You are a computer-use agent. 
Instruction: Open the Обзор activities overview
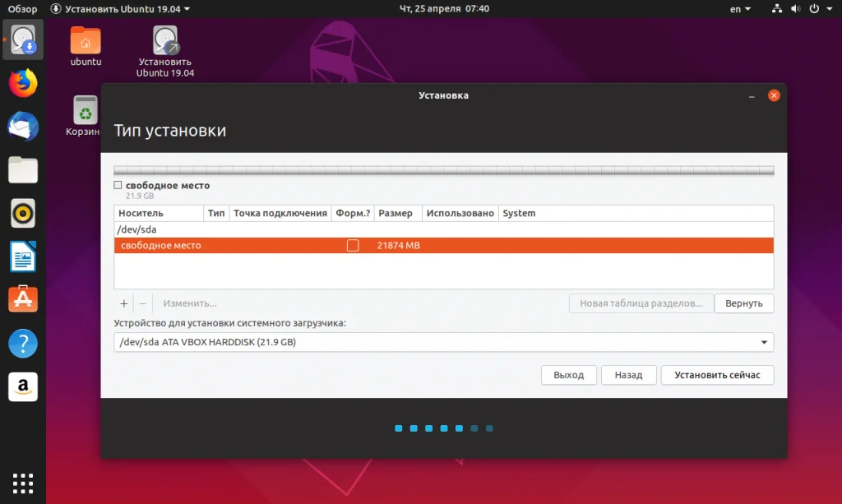[22, 8]
